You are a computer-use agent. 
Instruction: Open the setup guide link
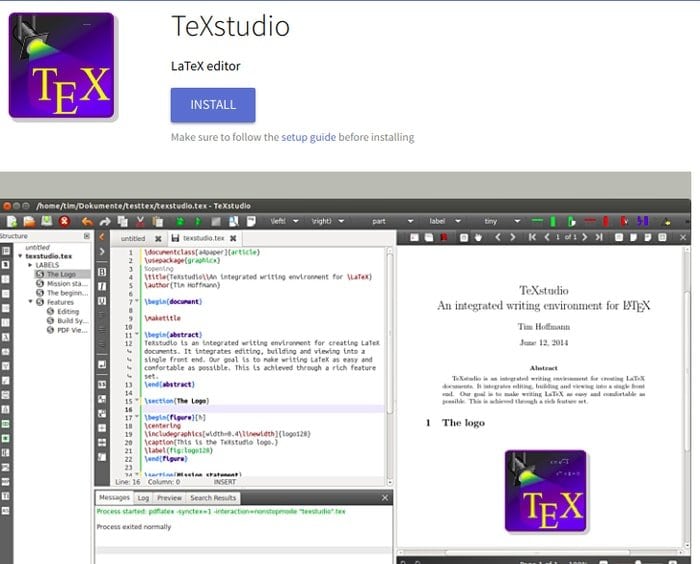308,137
